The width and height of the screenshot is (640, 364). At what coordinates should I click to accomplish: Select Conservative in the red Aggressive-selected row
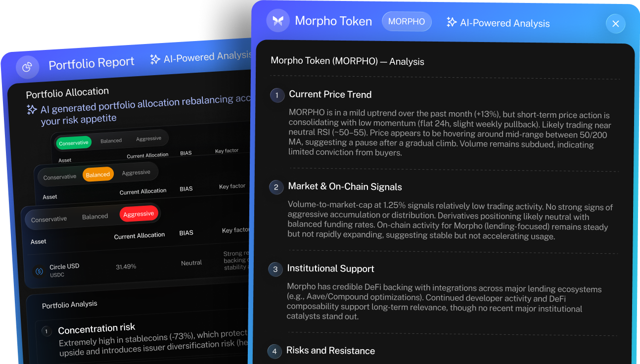pyautogui.click(x=49, y=219)
